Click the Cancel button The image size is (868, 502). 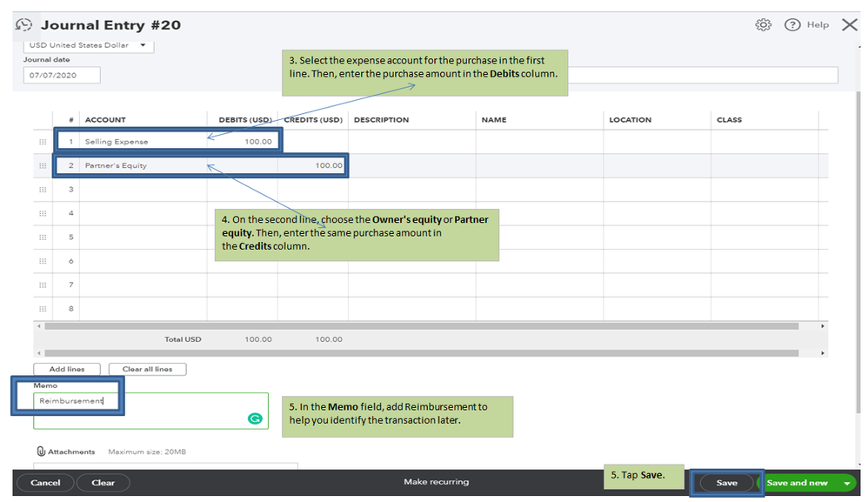point(45,483)
